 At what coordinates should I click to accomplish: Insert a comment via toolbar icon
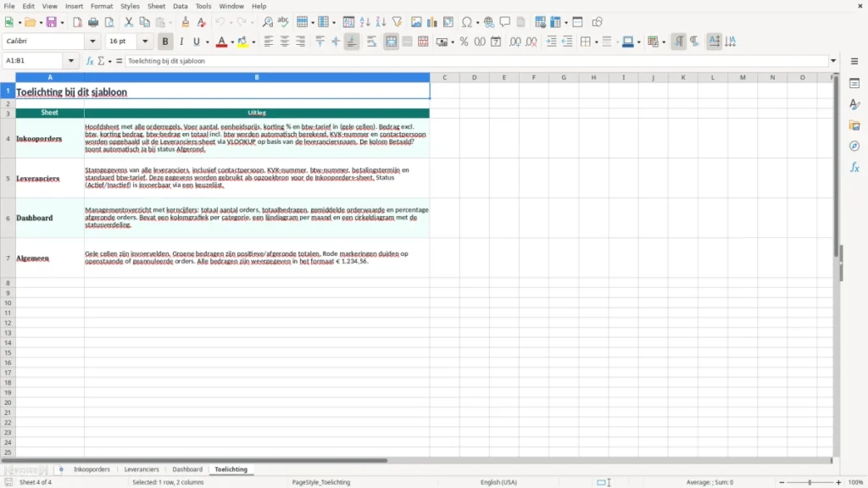tap(505, 22)
